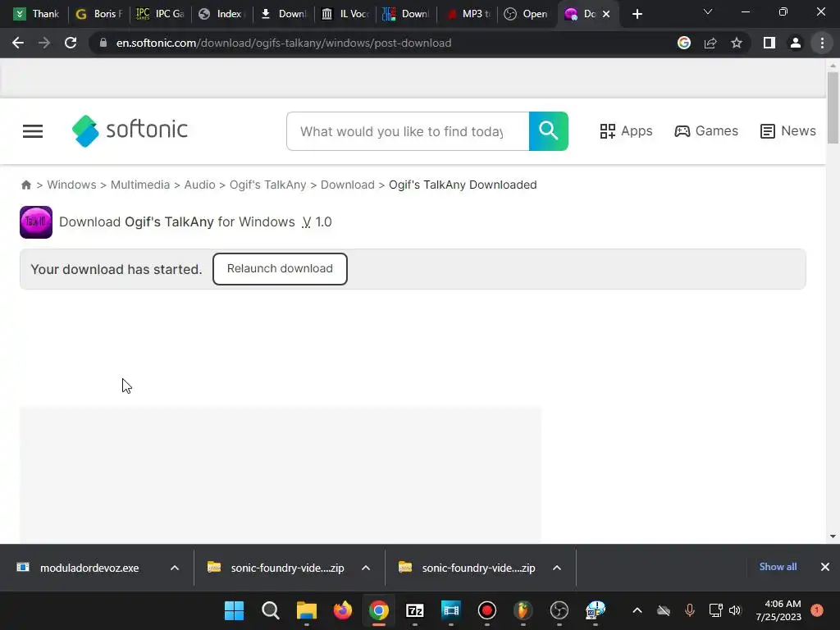
Task: Open the Windows Start menu
Action: coord(234,610)
